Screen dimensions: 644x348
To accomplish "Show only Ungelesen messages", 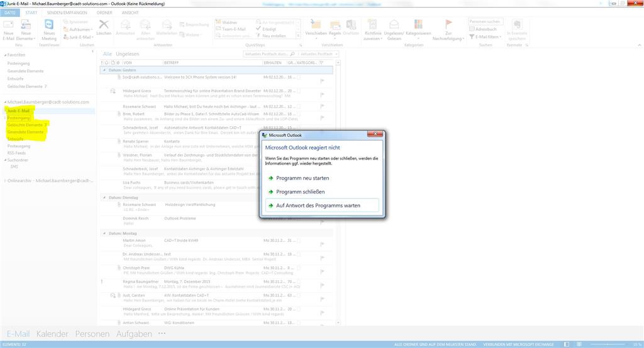I will pyautogui.click(x=127, y=54).
